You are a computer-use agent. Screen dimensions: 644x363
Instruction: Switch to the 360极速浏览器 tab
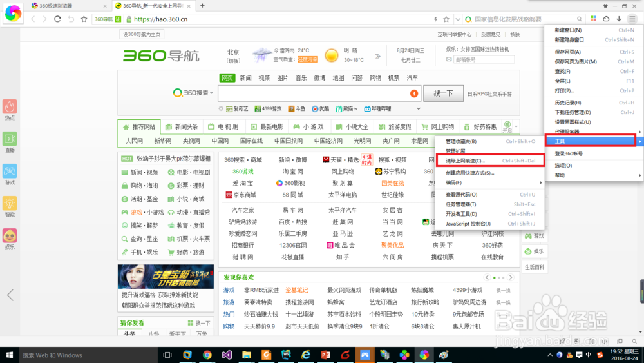pyautogui.click(x=69, y=6)
